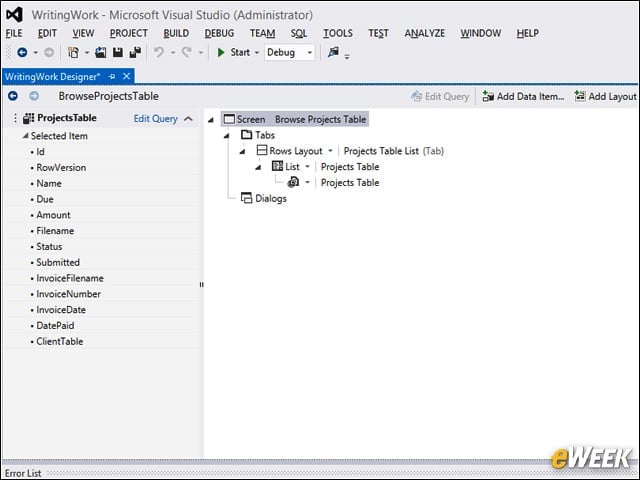Click the Open File toolbar icon
Screen dimensions: 640x480
pos(100,52)
